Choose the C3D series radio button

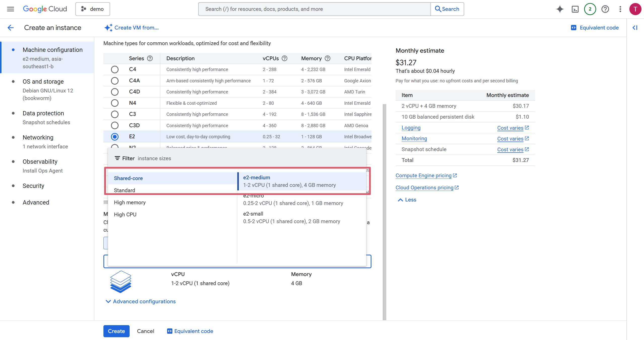pos(115,125)
